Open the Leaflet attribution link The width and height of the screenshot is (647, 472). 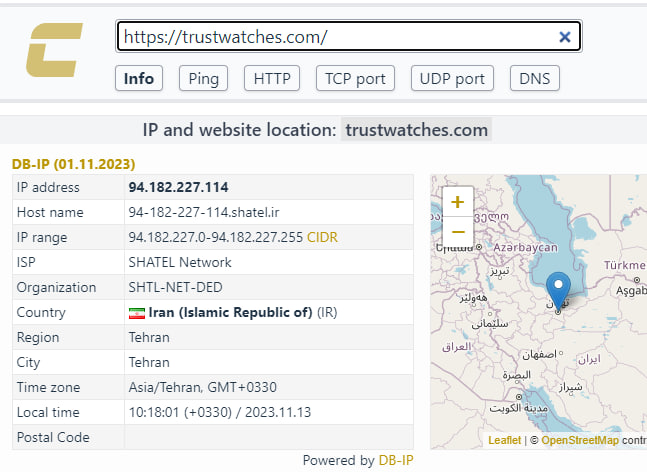pos(505,440)
